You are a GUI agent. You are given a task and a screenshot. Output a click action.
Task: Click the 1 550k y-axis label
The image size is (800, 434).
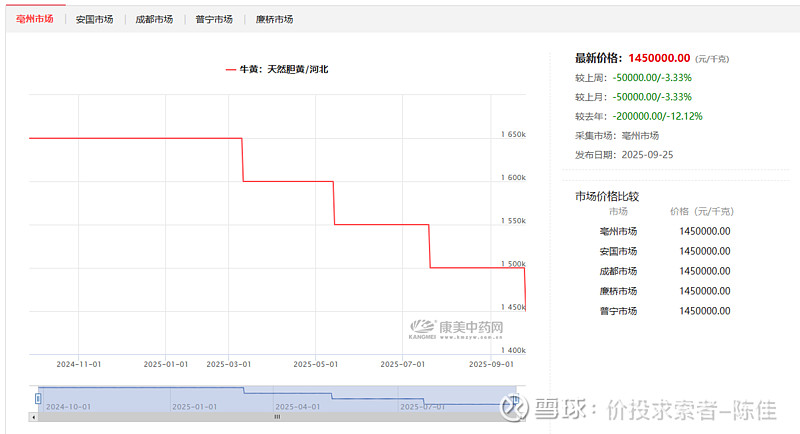[513, 221]
